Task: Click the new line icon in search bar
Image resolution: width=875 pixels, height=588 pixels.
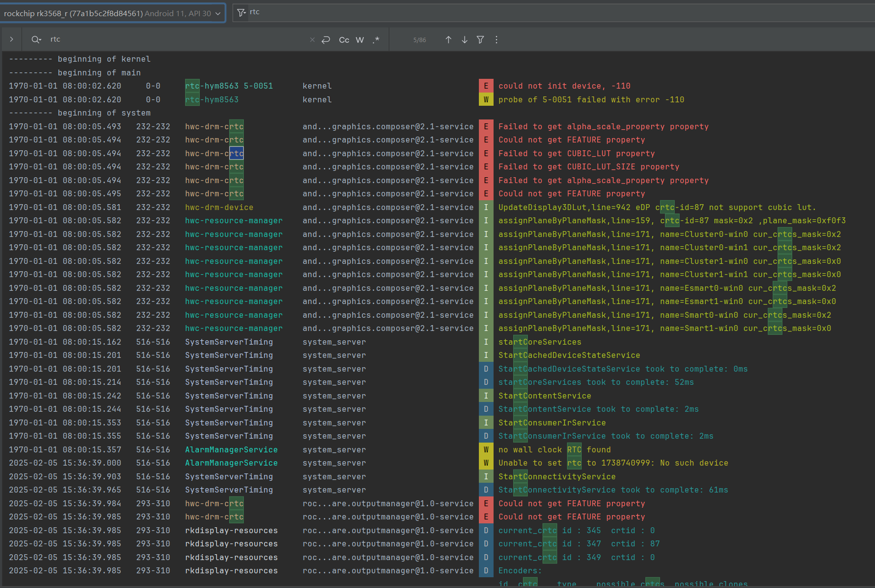Action: [326, 40]
